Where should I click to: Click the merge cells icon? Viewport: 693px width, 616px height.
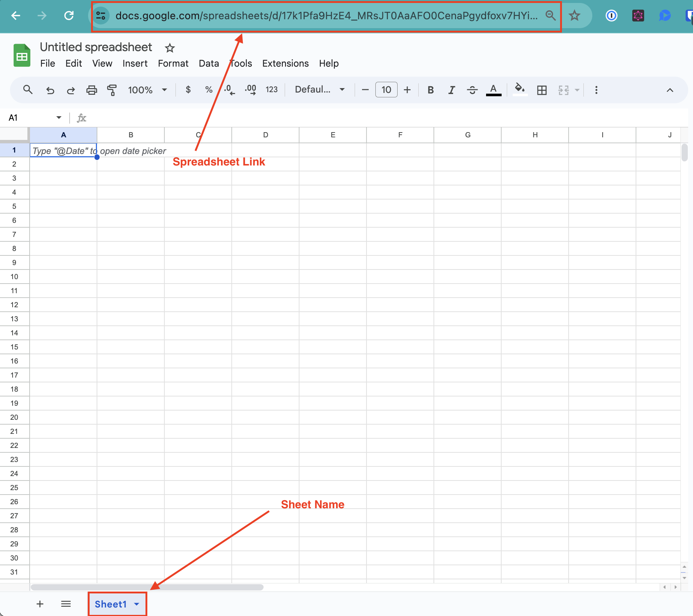tap(563, 90)
